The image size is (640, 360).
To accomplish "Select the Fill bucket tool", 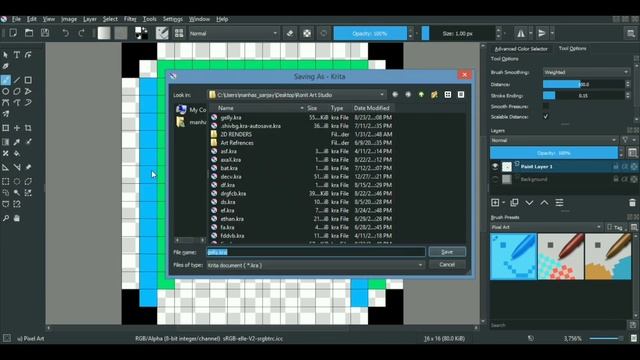I will tap(17, 153).
